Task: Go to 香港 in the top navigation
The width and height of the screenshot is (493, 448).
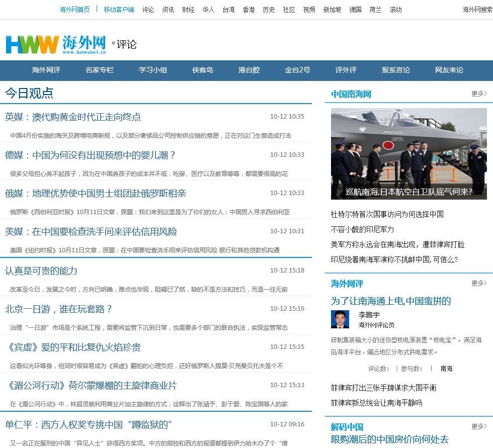Action: coord(249,10)
